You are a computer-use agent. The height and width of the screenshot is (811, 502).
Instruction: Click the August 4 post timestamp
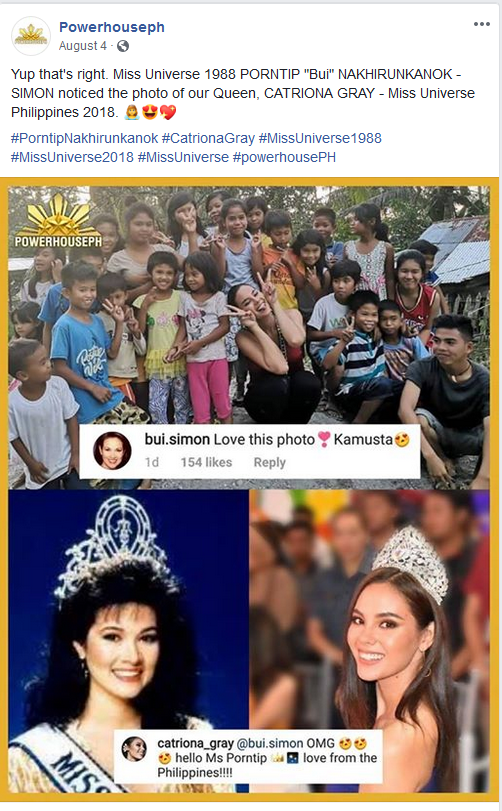83,46
